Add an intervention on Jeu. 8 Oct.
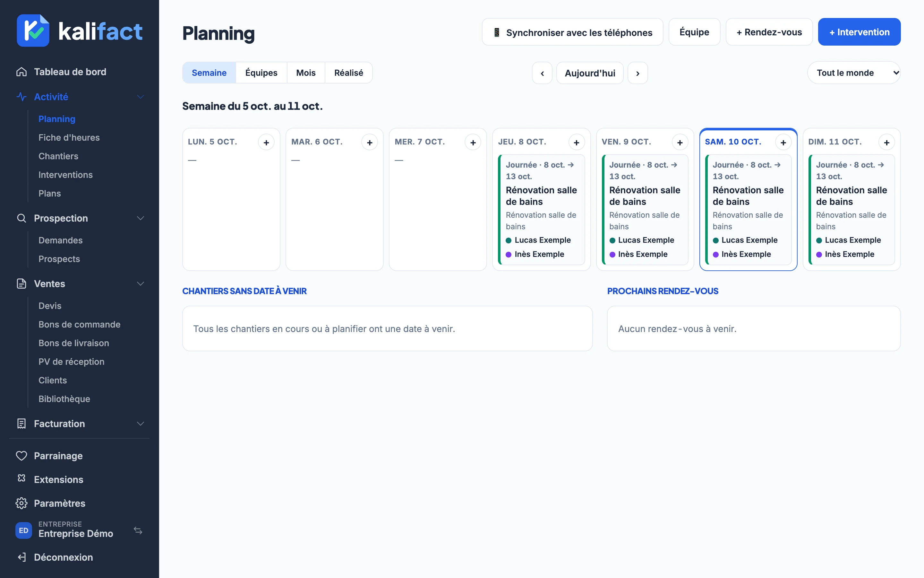The height and width of the screenshot is (578, 924). click(x=577, y=143)
